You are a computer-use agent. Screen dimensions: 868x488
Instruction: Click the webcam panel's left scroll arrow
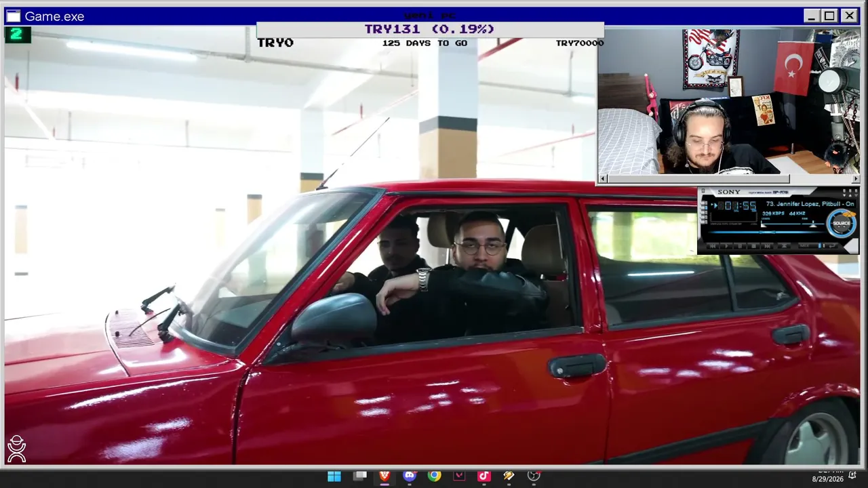[x=603, y=179]
